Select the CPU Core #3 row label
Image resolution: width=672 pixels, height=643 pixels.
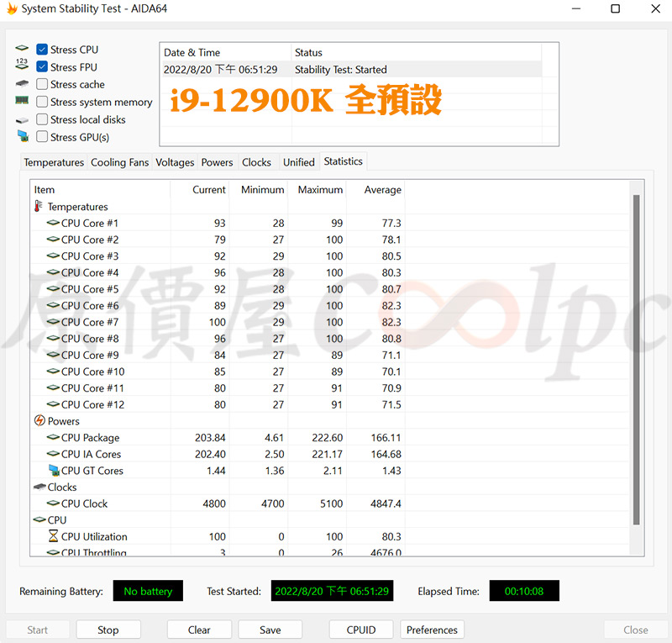click(90, 256)
